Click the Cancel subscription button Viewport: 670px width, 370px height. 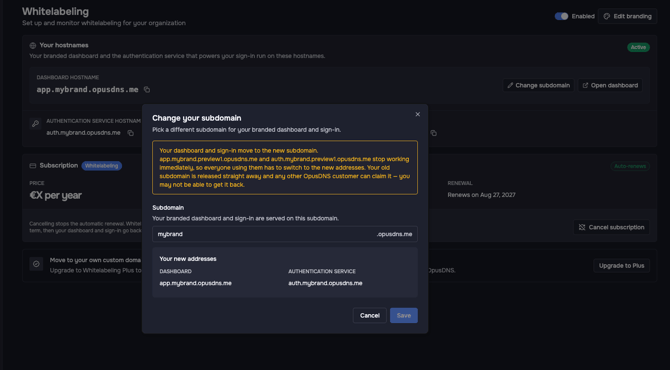[611, 227]
